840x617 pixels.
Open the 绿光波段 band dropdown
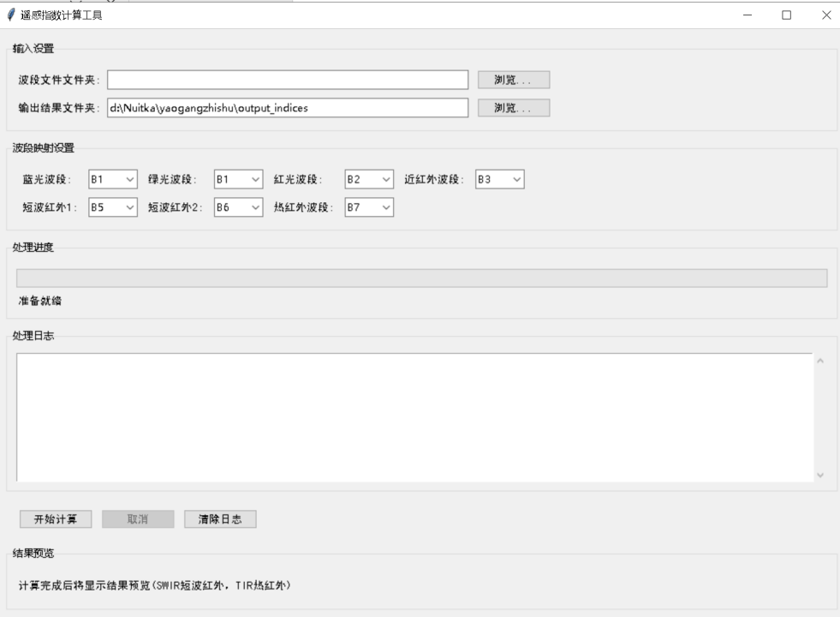(238, 179)
